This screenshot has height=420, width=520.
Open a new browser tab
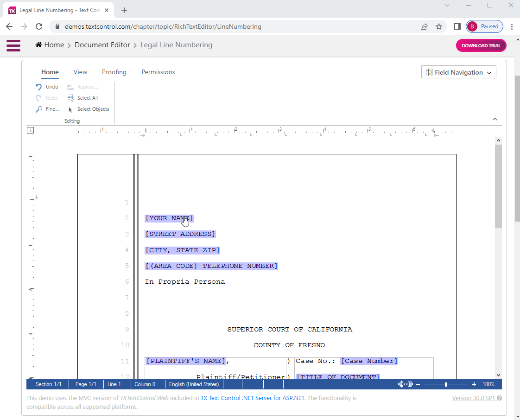point(124,10)
